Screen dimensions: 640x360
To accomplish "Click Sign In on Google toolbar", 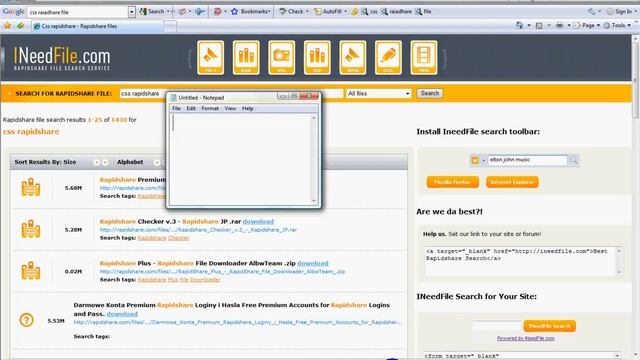I will click(620, 11).
